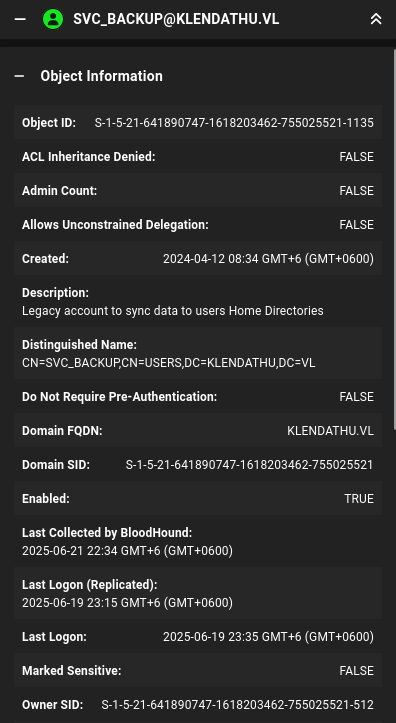Collapse all sections with double chevron icon
The width and height of the screenshot is (396, 723).
coord(376,19)
